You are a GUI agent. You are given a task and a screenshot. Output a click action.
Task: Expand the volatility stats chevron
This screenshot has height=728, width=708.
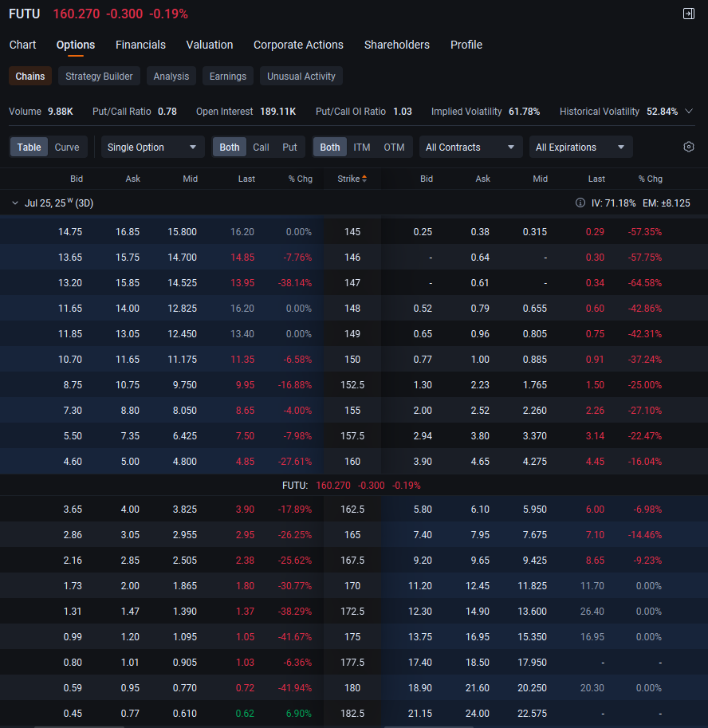[x=689, y=111]
